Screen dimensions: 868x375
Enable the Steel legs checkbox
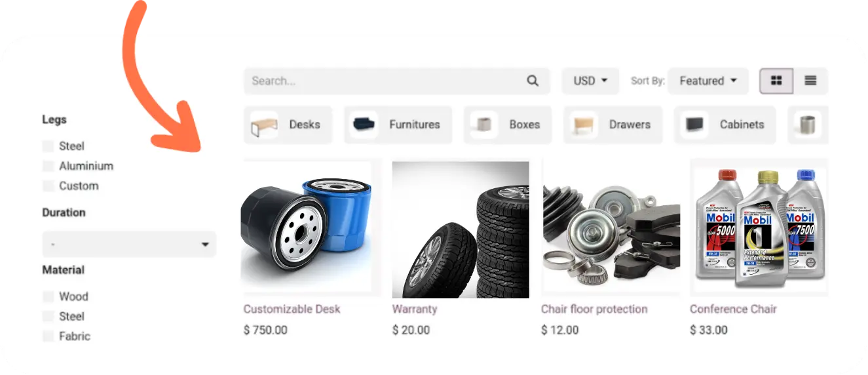point(48,146)
